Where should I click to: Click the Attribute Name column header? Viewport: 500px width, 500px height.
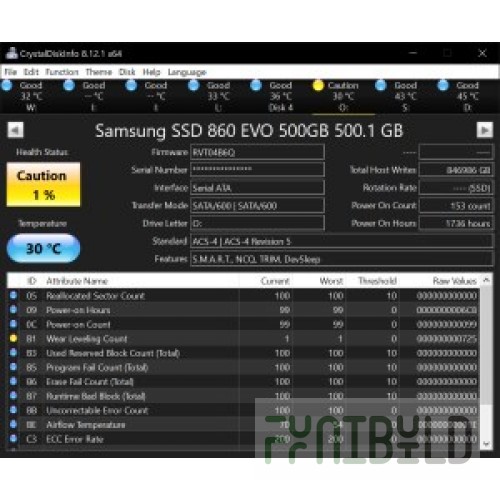[x=142, y=281]
